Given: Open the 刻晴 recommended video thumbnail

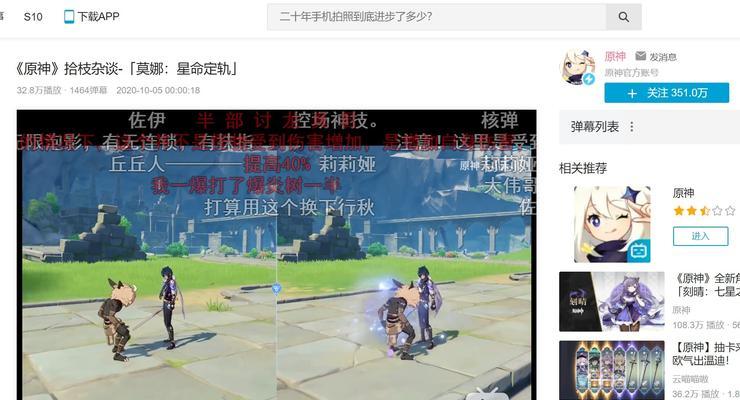Looking at the screenshot, I should 612,301.
